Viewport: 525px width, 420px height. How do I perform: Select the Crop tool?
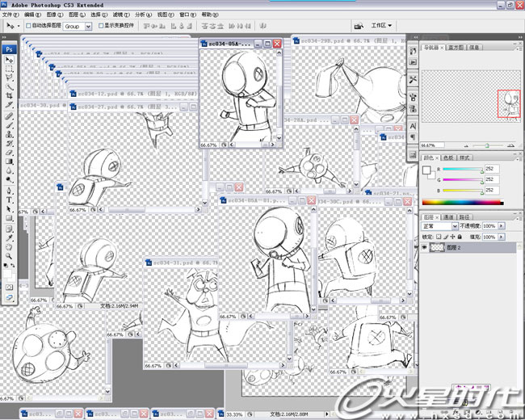(x=9, y=96)
